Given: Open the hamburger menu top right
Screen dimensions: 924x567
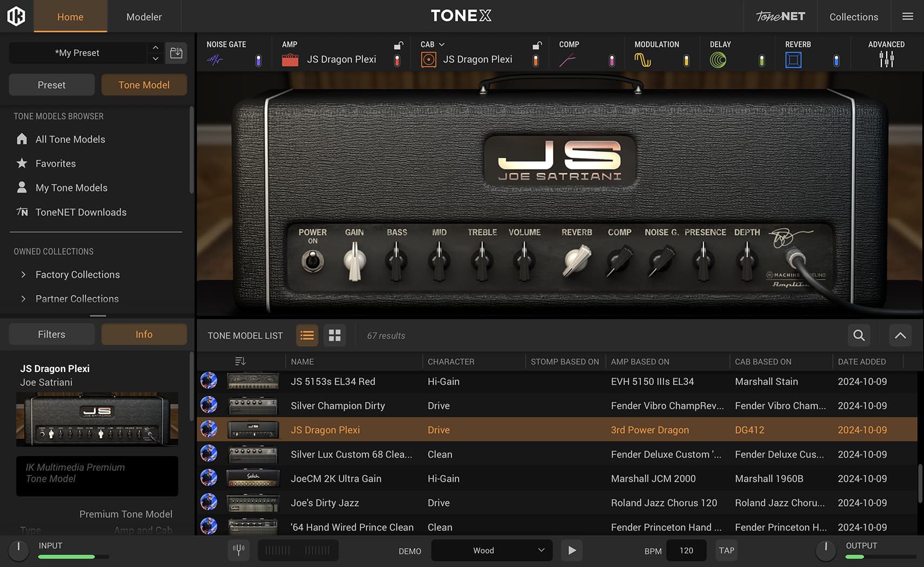Looking at the screenshot, I should pyautogui.click(x=907, y=16).
